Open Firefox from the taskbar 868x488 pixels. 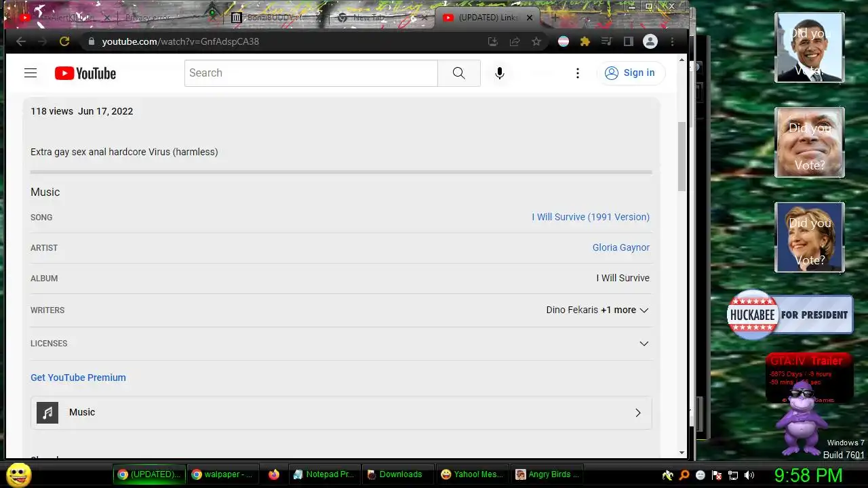pos(274,474)
